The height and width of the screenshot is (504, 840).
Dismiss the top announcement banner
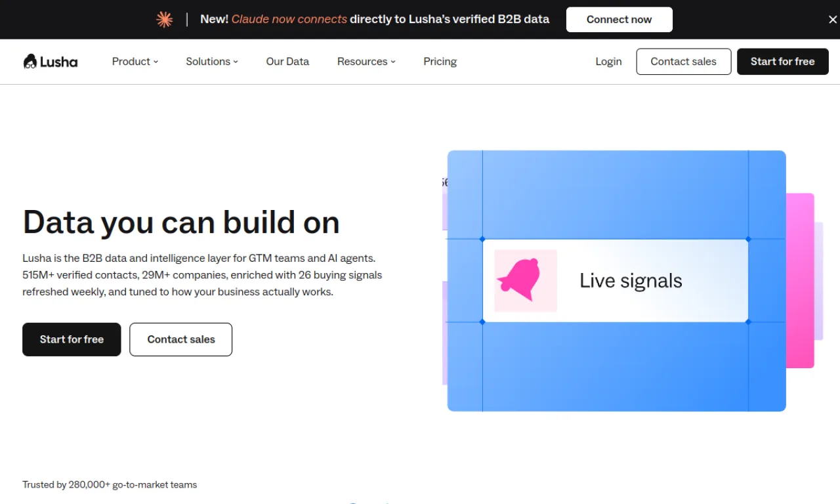point(833,20)
